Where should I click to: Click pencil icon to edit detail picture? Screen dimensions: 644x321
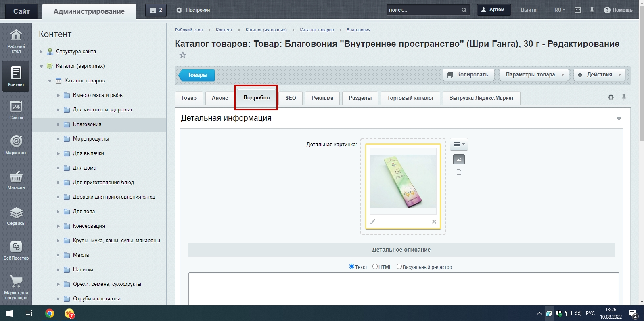click(373, 222)
